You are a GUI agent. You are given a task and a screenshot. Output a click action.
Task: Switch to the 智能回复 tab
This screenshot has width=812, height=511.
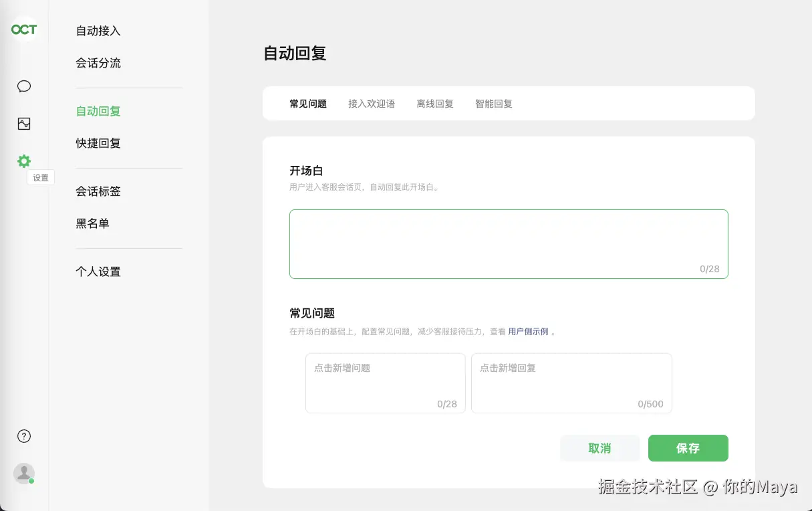click(494, 104)
